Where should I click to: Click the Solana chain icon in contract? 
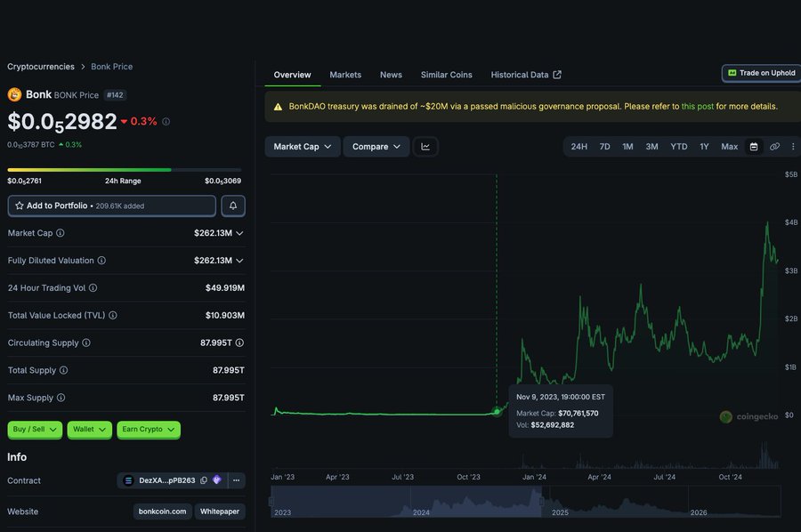click(129, 480)
